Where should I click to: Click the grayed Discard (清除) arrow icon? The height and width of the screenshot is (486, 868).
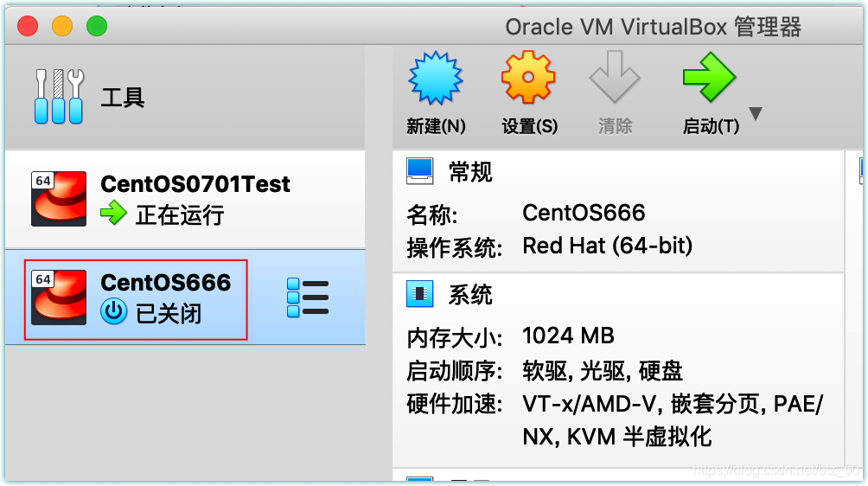615,76
